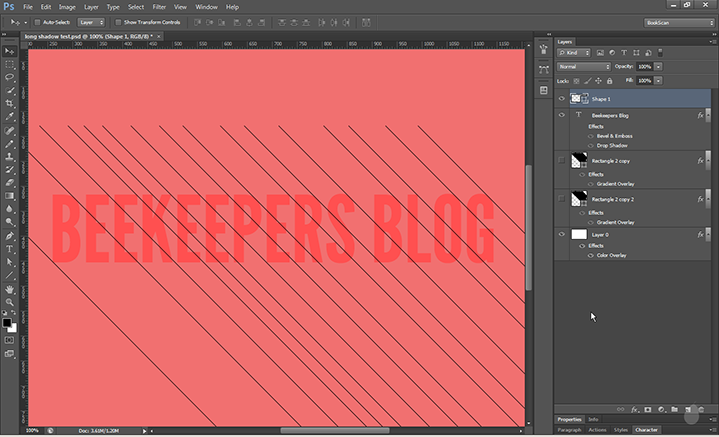
Task: Enable the Auto-Select checkbox
Action: coord(37,21)
